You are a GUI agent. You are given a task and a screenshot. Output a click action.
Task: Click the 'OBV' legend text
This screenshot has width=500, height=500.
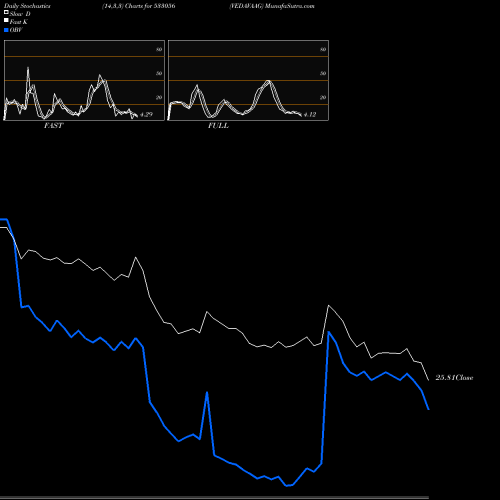(x=16, y=30)
